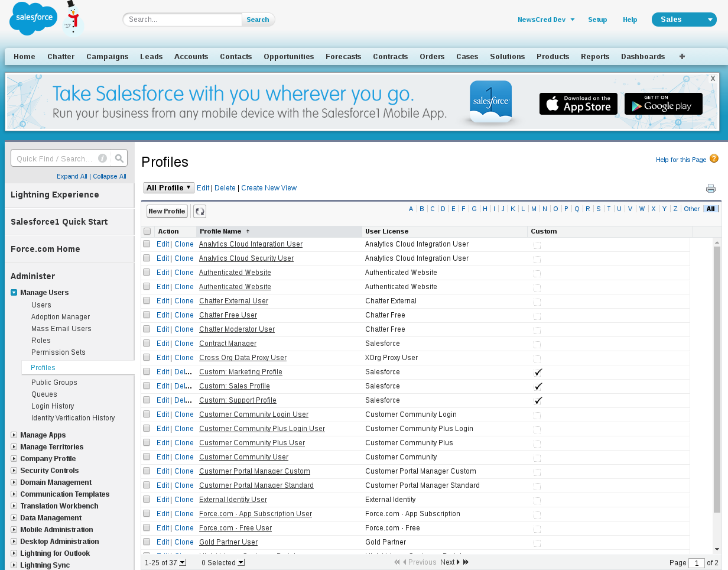
Task: Collapse the Manage Users tree node
Action: click(x=14, y=292)
